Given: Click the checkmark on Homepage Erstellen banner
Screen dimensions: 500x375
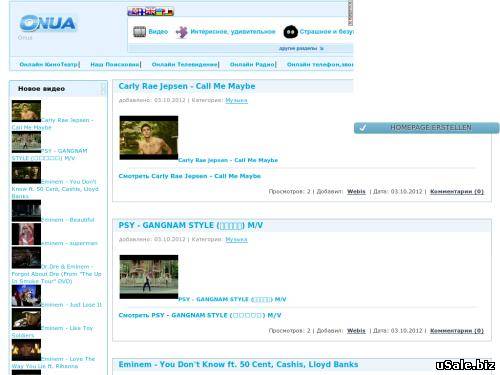Looking at the screenshot, I should [x=363, y=128].
